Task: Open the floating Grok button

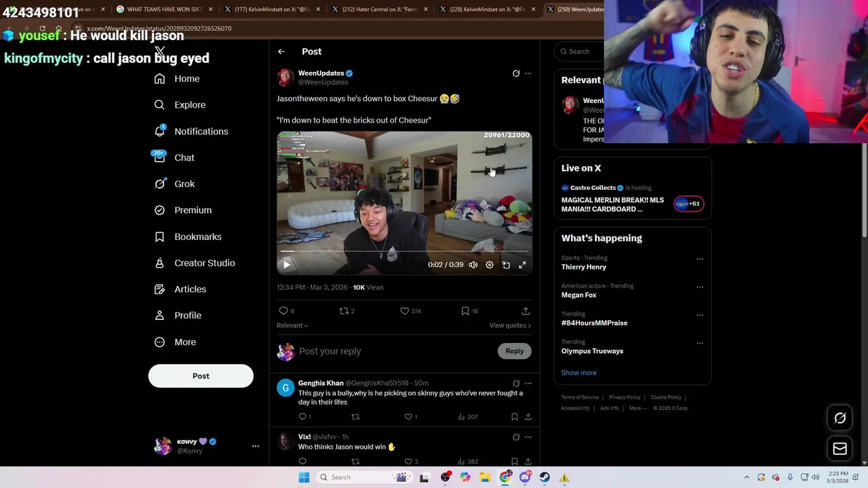Action: pos(840,418)
